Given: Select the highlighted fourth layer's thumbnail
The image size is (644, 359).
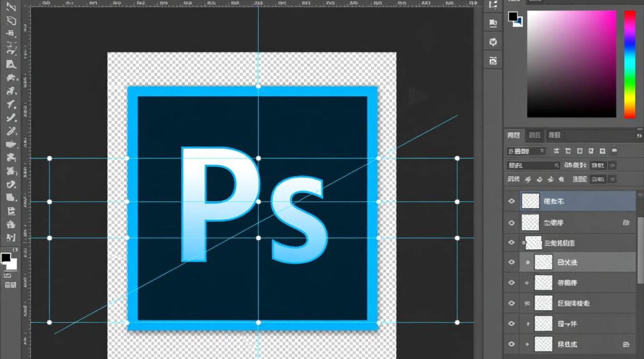Looking at the screenshot, I should click(543, 262).
